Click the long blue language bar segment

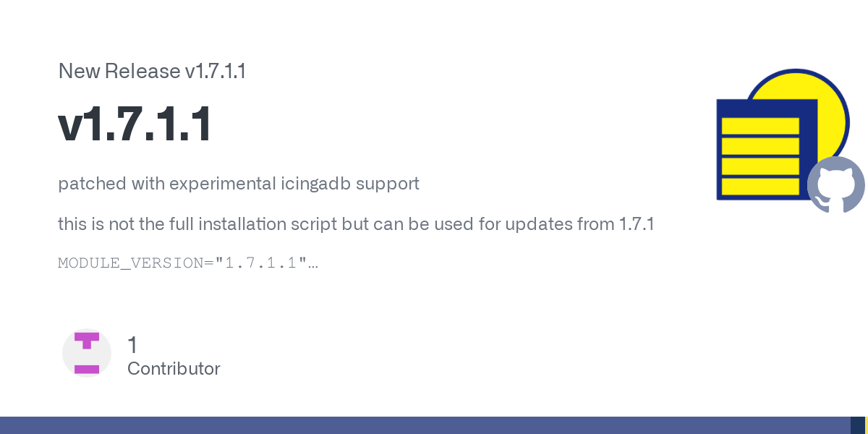425,425
